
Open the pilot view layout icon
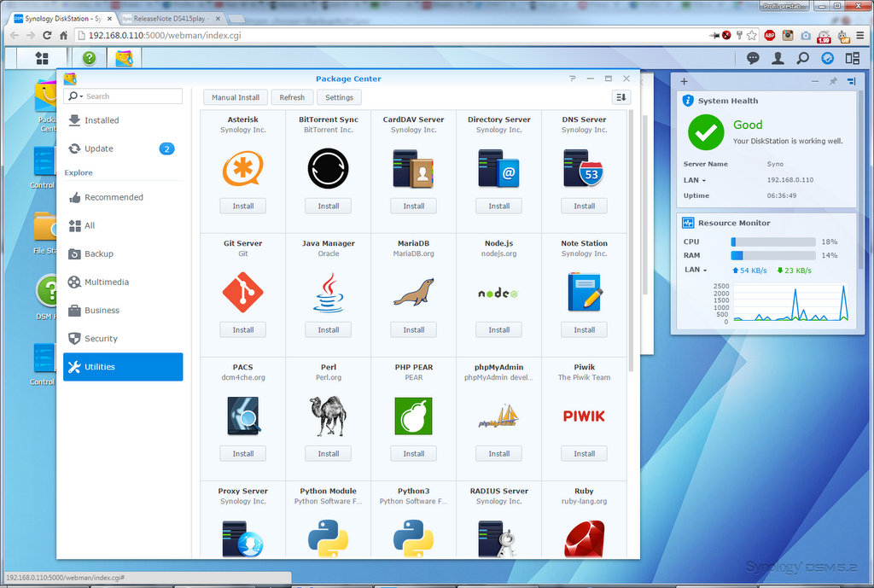click(853, 58)
